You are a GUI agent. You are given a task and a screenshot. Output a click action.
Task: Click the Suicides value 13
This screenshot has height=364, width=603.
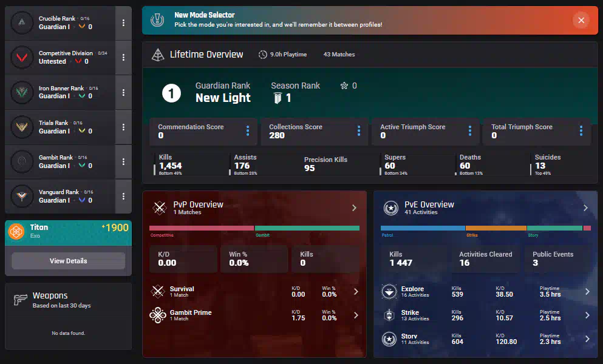tap(540, 166)
